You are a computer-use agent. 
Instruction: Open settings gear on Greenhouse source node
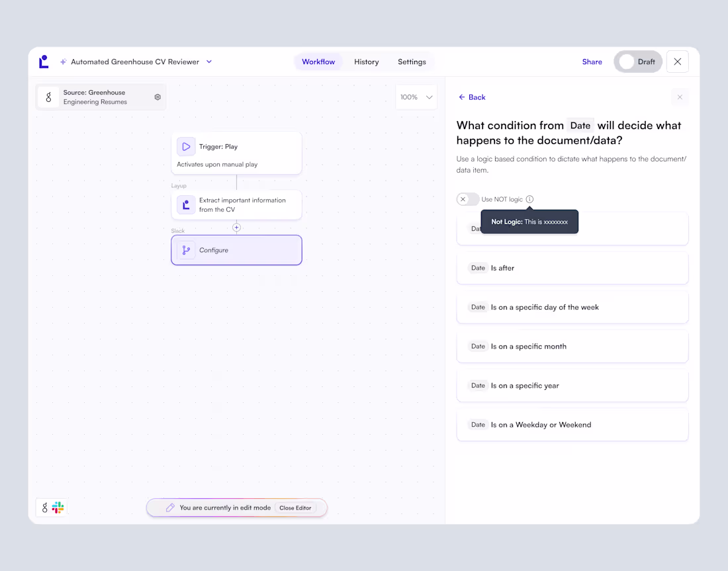158,97
